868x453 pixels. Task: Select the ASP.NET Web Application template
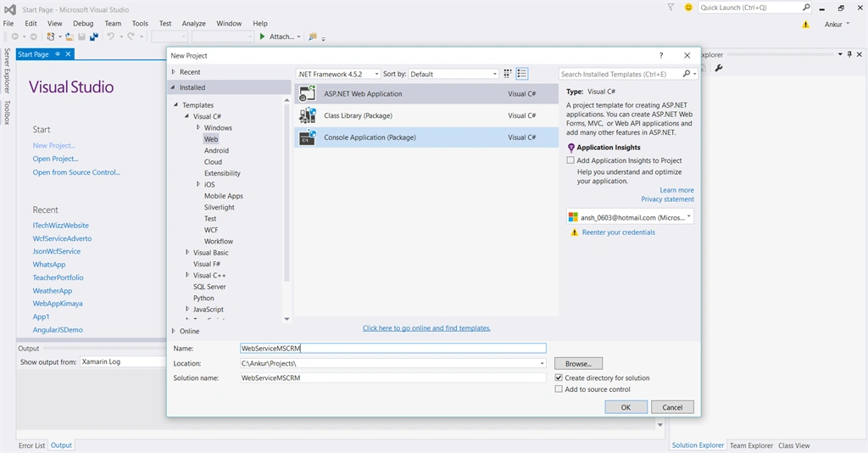click(426, 93)
